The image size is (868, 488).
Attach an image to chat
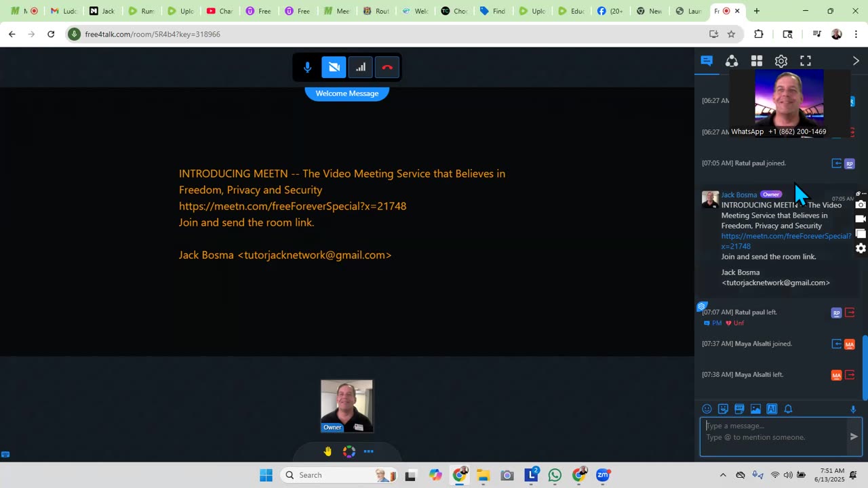click(755, 409)
